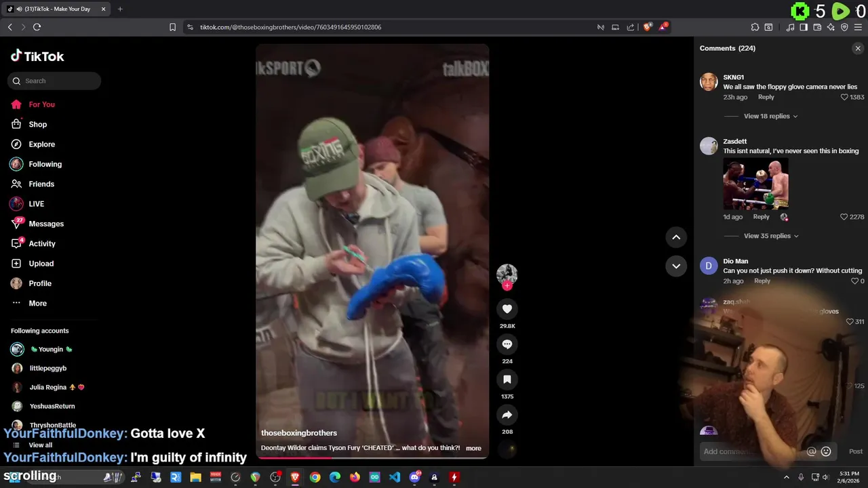Screen dimensions: 868x488
Task: Reply to Dio Man's comment
Action: click(x=762, y=281)
